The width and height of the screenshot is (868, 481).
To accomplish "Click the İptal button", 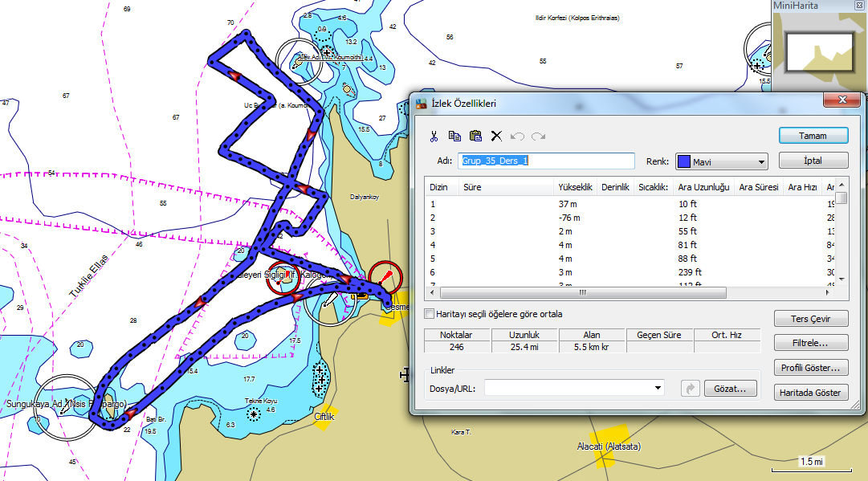I will [813, 161].
